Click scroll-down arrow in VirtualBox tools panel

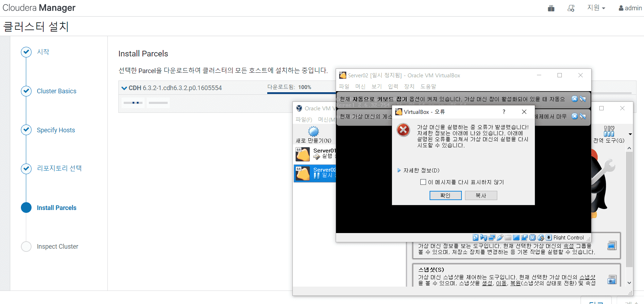click(629, 283)
